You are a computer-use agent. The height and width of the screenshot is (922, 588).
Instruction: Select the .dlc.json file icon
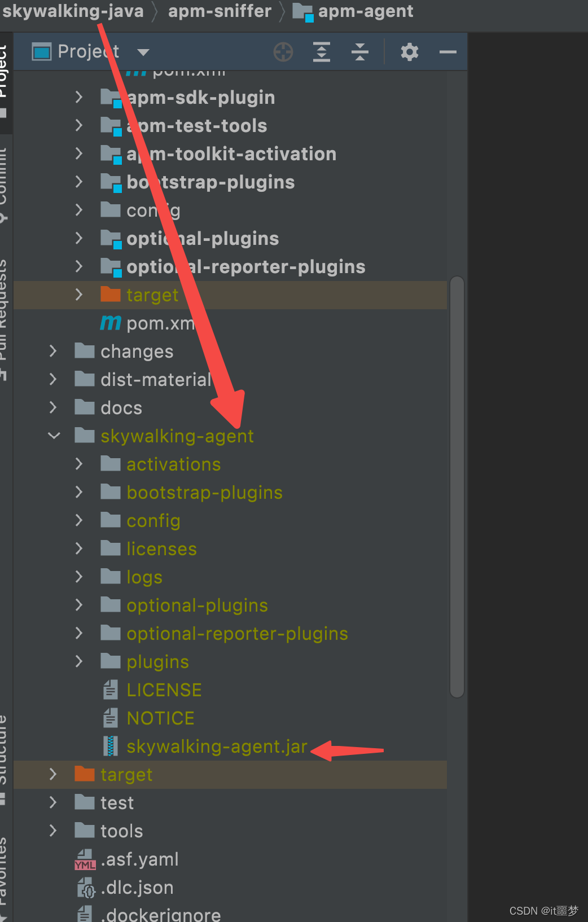(86, 888)
